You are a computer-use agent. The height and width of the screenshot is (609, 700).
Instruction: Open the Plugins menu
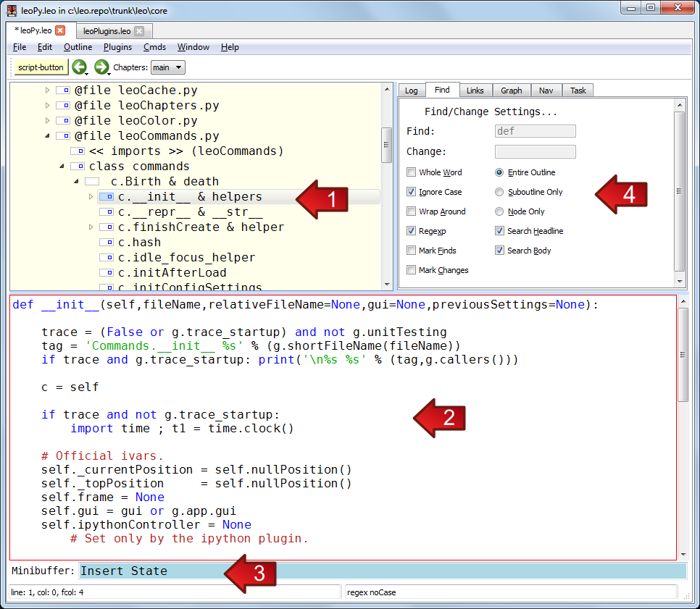[117, 47]
